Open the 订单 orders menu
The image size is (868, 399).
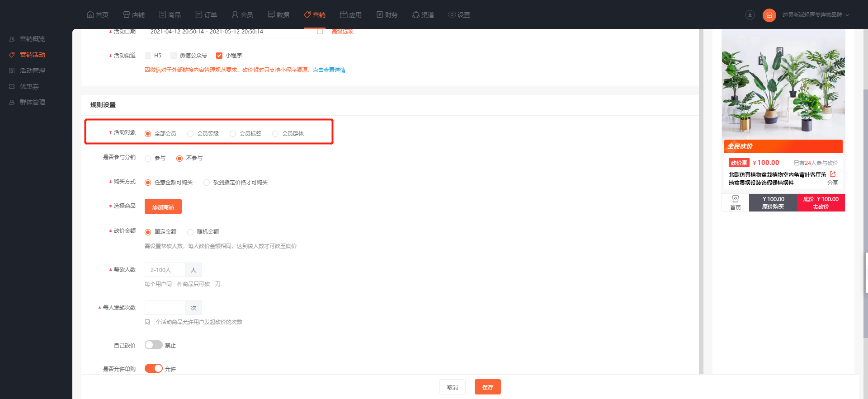point(206,14)
